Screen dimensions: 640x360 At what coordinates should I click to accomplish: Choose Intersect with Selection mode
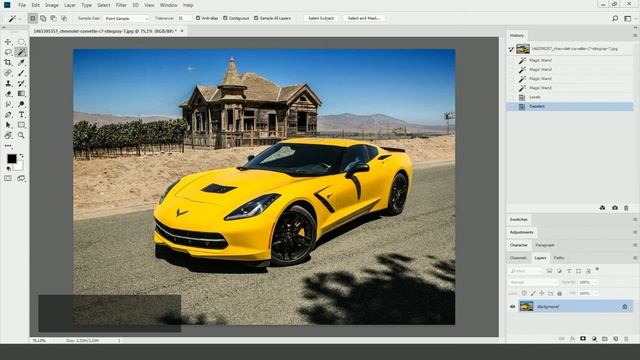64,18
